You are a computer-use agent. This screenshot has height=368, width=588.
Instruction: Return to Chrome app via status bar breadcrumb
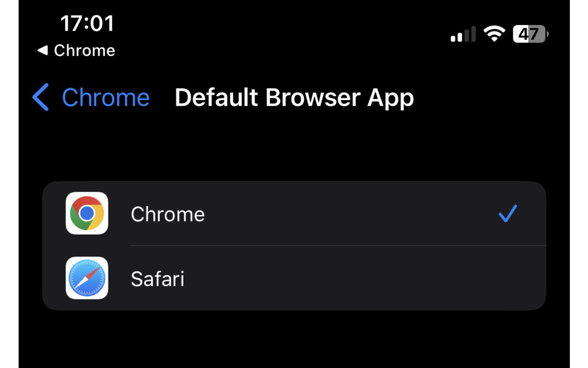pyautogui.click(x=84, y=50)
